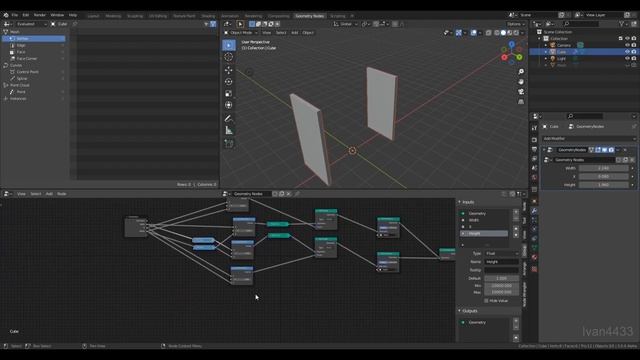Toggle GeometryNodes modifier realtime display

[604, 150]
